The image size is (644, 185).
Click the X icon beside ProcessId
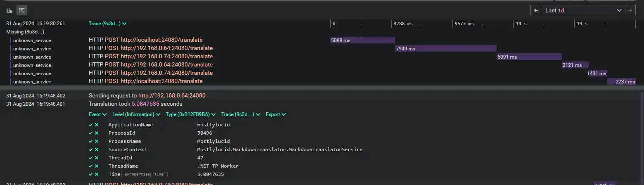(97, 133)
